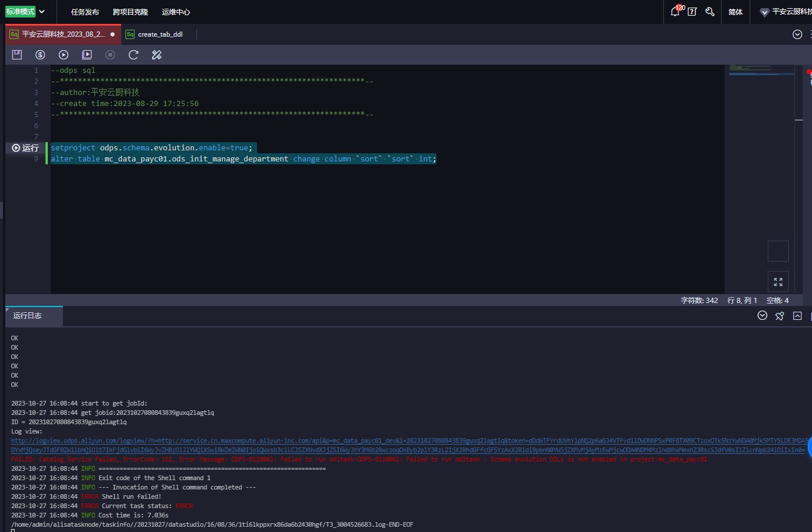This screenshot has width=812, height=532.
Task: Click the Save icon in editor toolbar
Action: 17,55
